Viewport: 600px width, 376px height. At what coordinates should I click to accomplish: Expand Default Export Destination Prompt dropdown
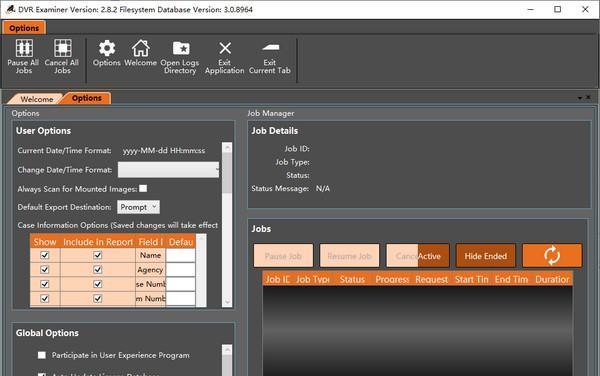click(x=138, y=207)
